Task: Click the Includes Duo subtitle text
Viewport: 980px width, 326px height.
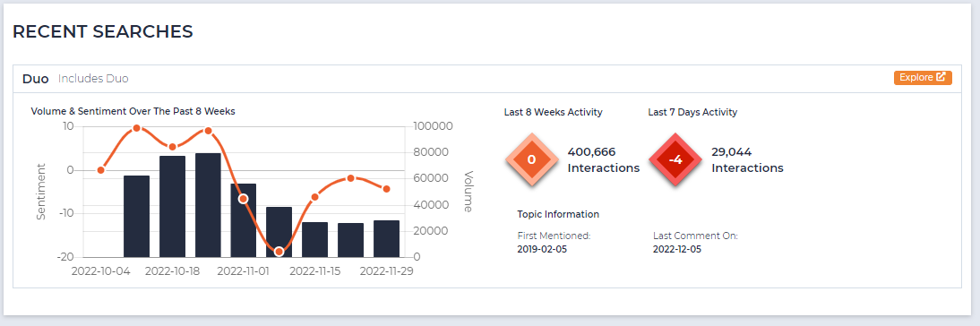Action: pos(93,79)
